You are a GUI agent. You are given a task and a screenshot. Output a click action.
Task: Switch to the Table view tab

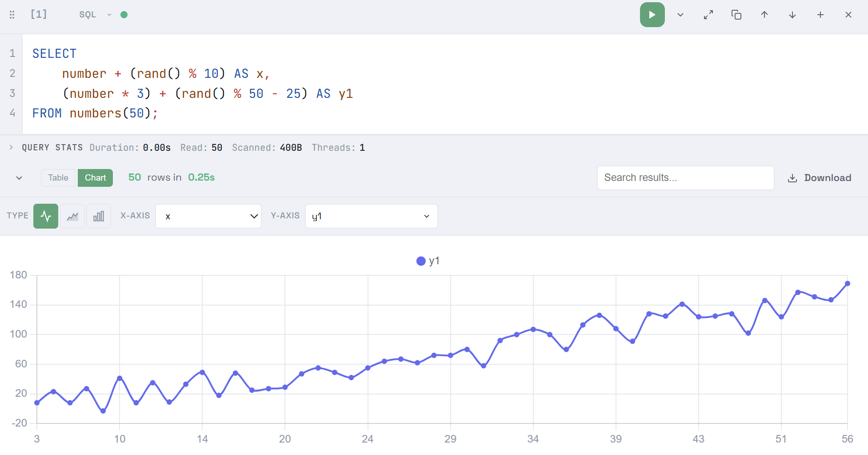[59, 178]
